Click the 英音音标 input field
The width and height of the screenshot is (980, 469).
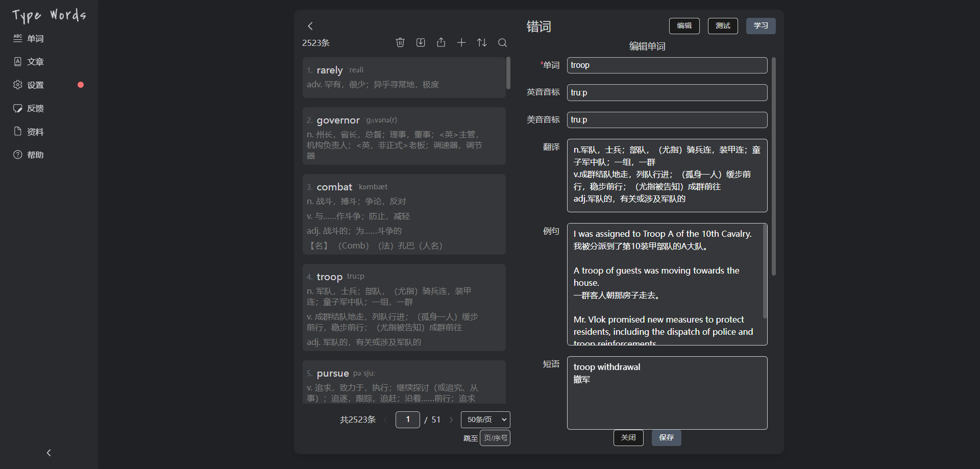tap(667, 92)
